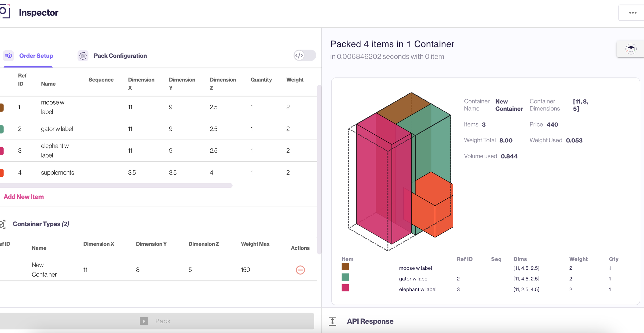Viewport: 644px width, 333px height.
Task: Click Weight Total value 8.00
Action: point(506,140)
